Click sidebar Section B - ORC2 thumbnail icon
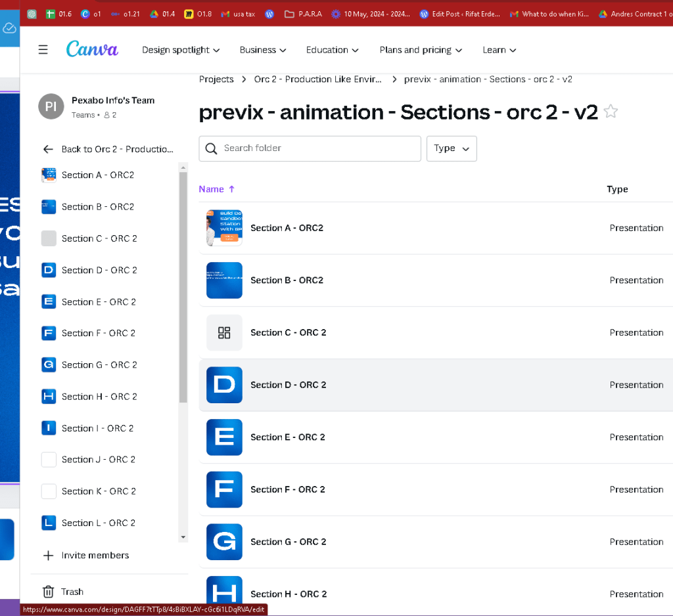 click(x=49, y=207)
